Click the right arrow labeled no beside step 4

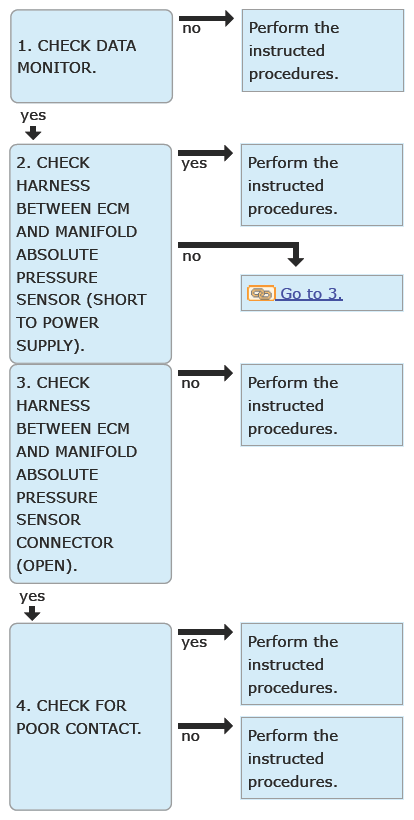point(205,726)
